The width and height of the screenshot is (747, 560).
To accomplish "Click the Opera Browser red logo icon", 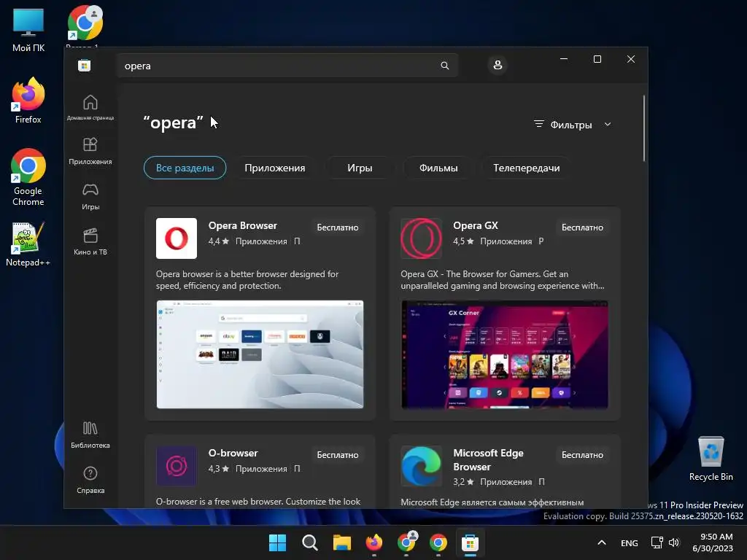I will (177, 238).
